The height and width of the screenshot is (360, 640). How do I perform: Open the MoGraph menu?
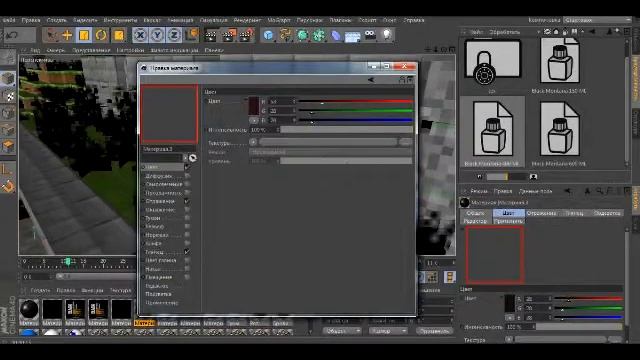click(279, 20)
